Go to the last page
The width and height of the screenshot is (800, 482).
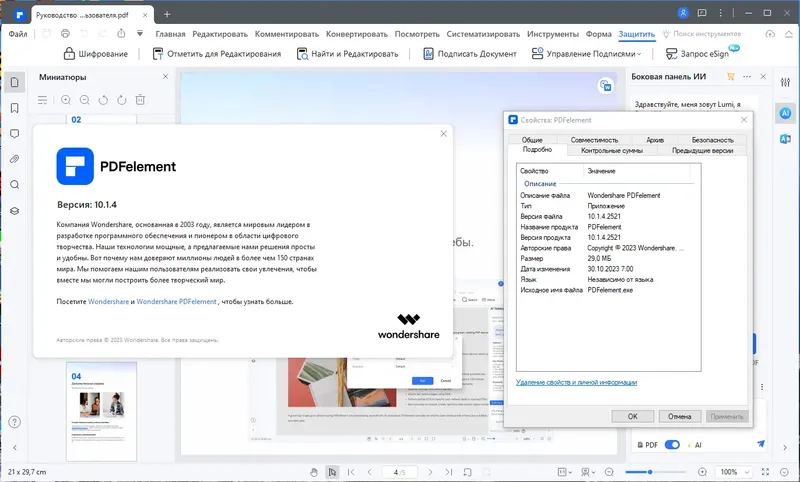click(x=448, y=472)
